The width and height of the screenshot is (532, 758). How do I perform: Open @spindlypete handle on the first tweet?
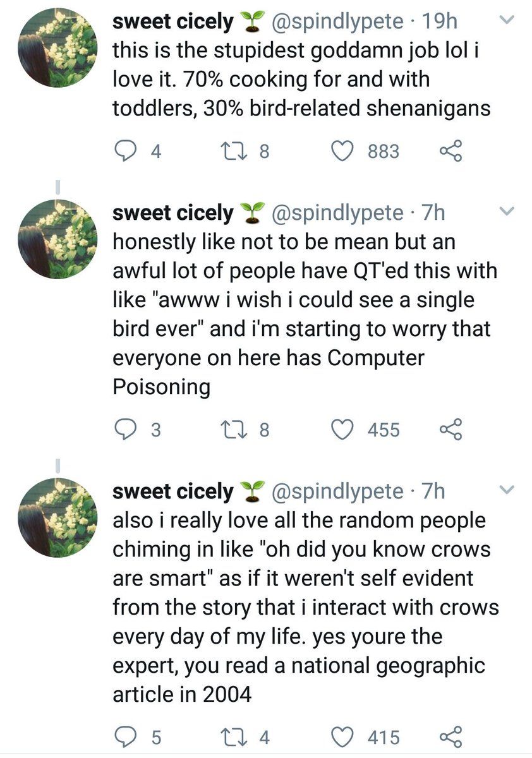[x=337, y=21]
